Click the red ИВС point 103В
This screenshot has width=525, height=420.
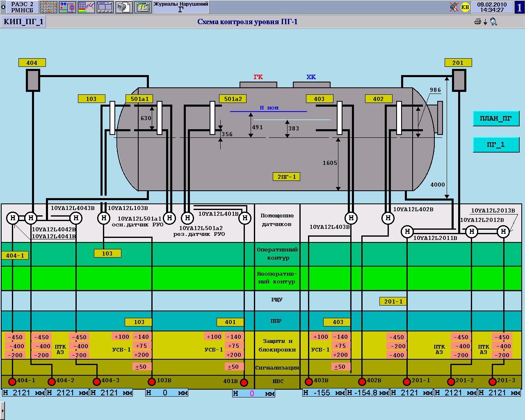pos(152,382)
